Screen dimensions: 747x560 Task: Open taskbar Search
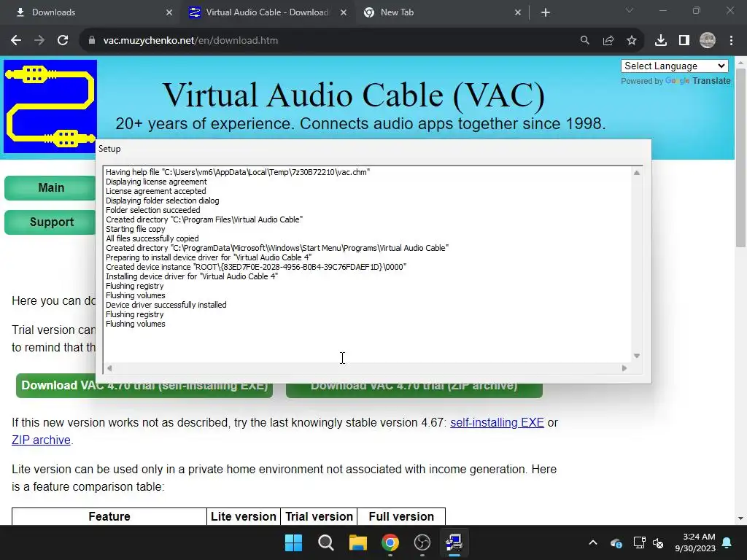tap(326, 542)
